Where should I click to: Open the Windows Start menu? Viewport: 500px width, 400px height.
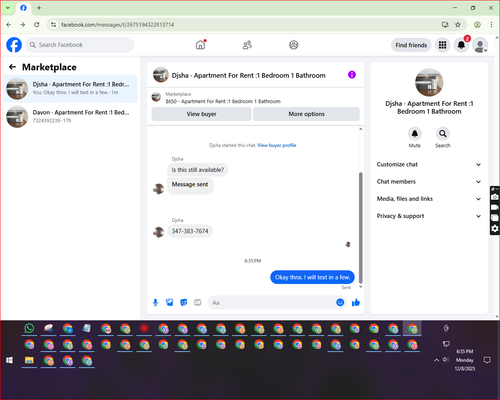click(9, 360)
